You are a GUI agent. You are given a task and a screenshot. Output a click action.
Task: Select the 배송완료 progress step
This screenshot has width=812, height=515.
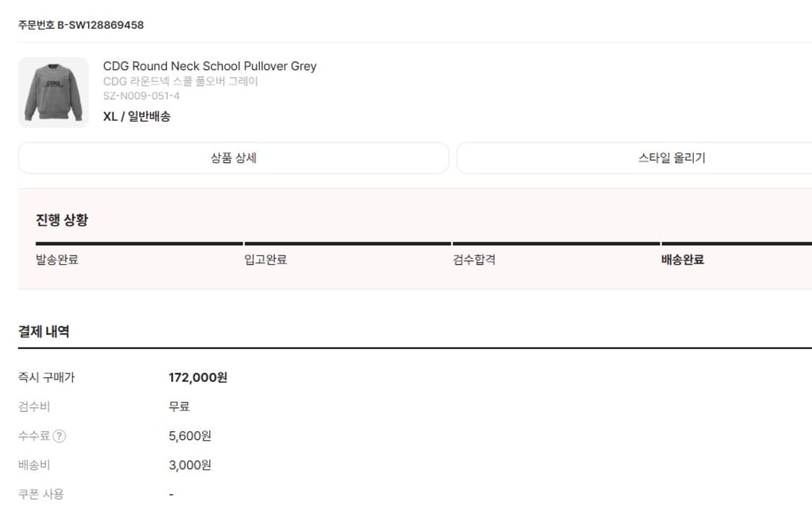[x=683, y=260]
